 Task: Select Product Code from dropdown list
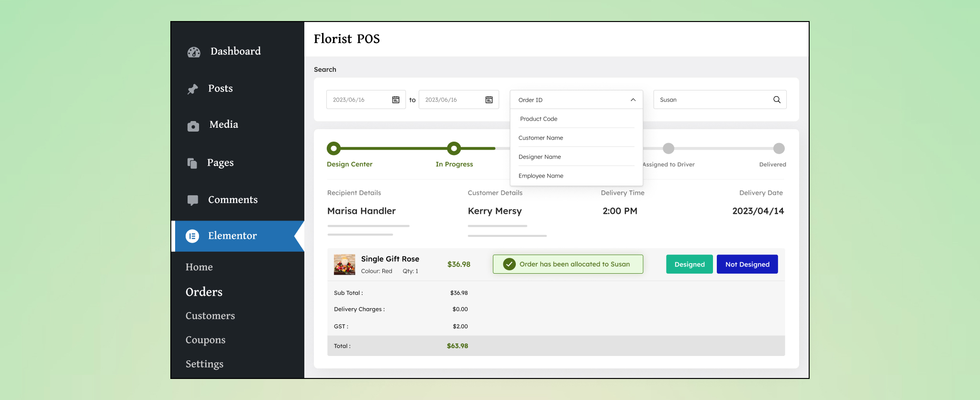[539, 119]
